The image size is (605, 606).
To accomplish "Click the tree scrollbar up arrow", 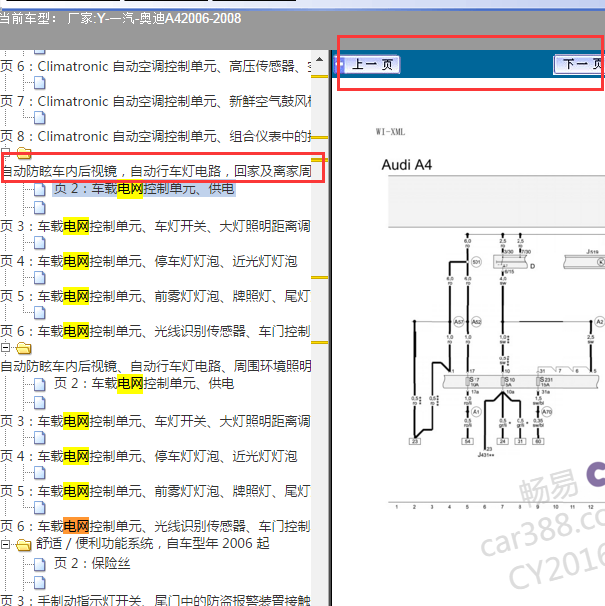I will tap(319, 60).
